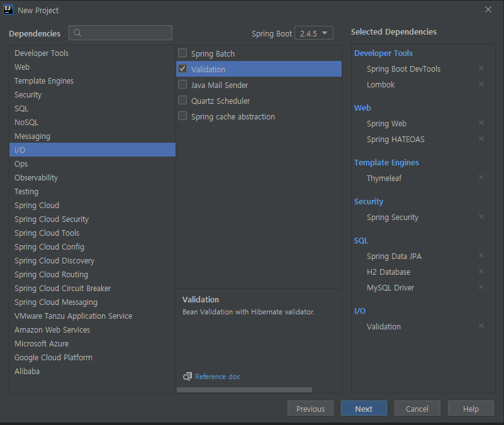Select Amazon Web Services category
The width and height of the screenshot is (504, 425).
tap(92, 329)
